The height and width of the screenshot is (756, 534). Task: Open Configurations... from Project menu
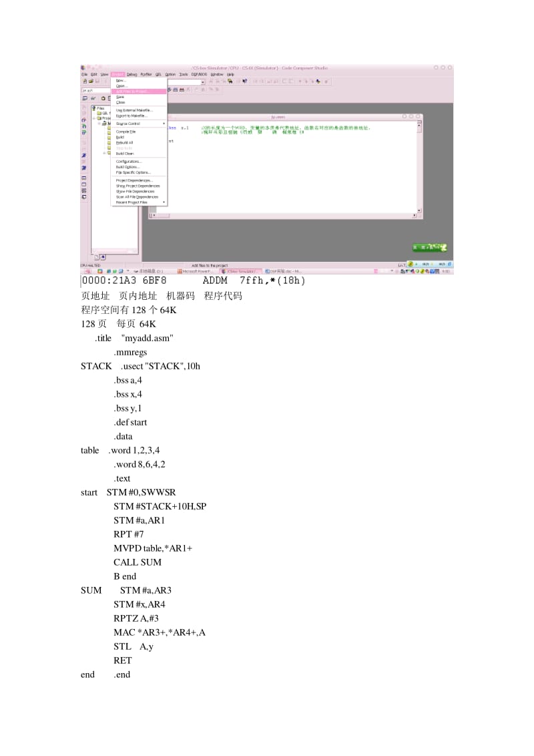(x=139, y=162)
